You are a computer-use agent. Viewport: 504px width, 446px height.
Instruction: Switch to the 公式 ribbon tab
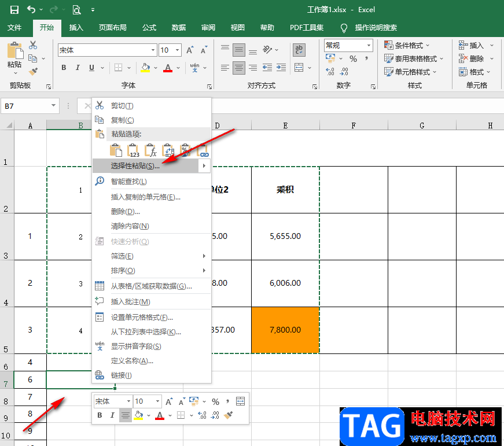[x=149, y=28]
